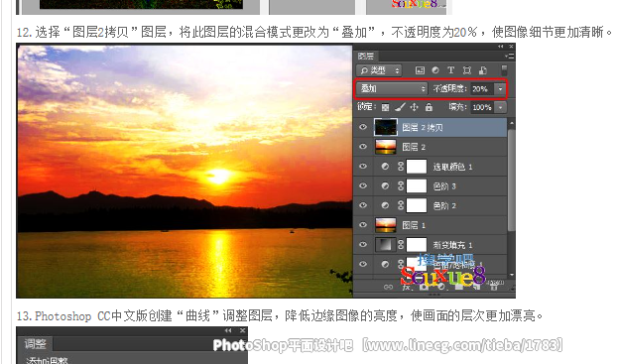
Task: Click the adjustment icon of 色阶 2 layer
Action: pos(385,205)
